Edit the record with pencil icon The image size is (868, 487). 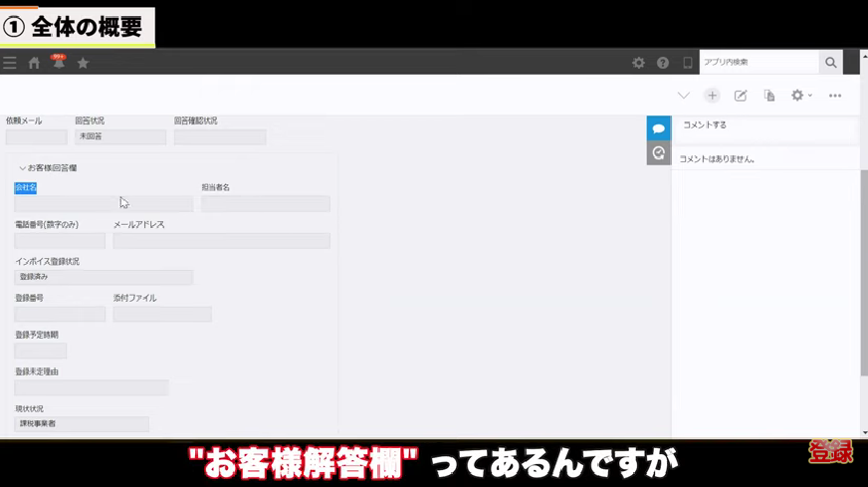741,96
